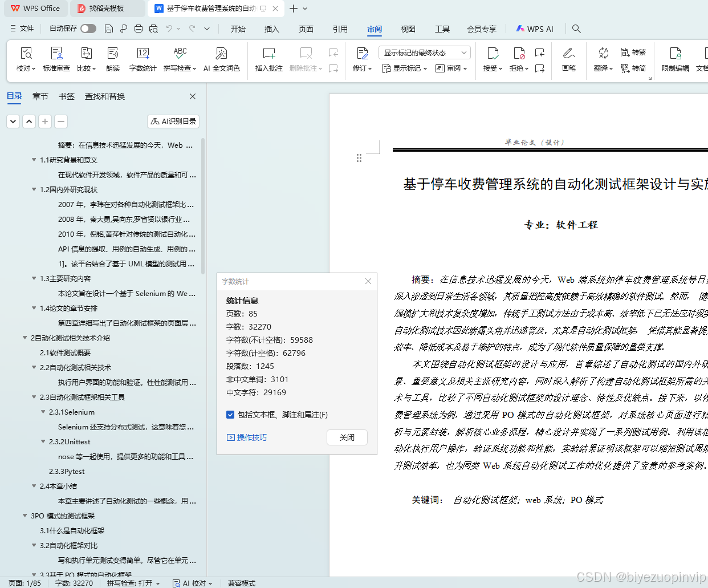Open the 拒绝 reject dropdown arrow
The image size is (708, 588).
tap(526, 67)
